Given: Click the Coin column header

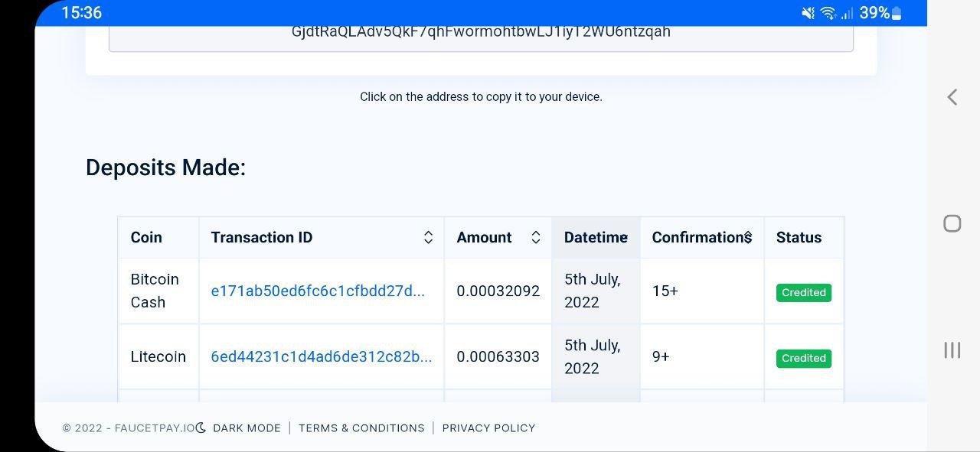Looking at the screenshot, I should [158, 238].
